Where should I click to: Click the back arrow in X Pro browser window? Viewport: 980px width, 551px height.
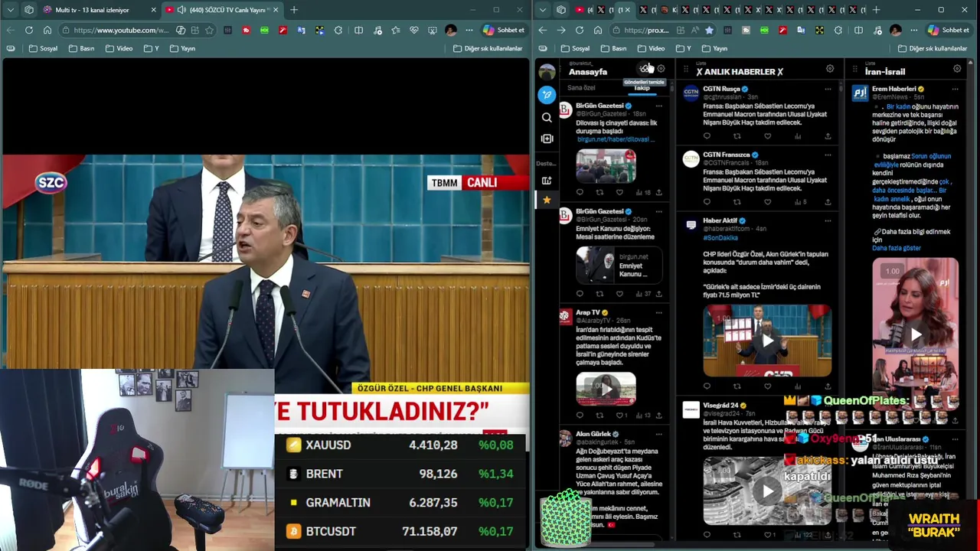pyautogui.click(x=543, y=30)
